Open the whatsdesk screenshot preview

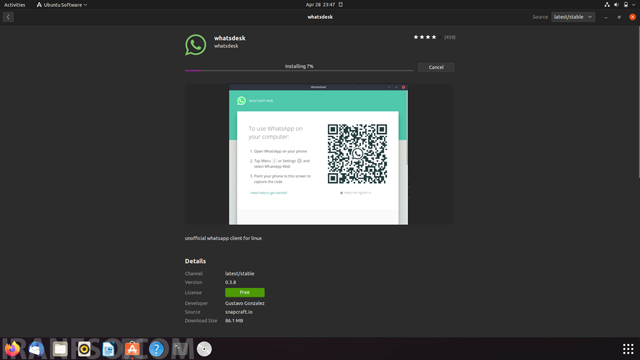point(318,154)
